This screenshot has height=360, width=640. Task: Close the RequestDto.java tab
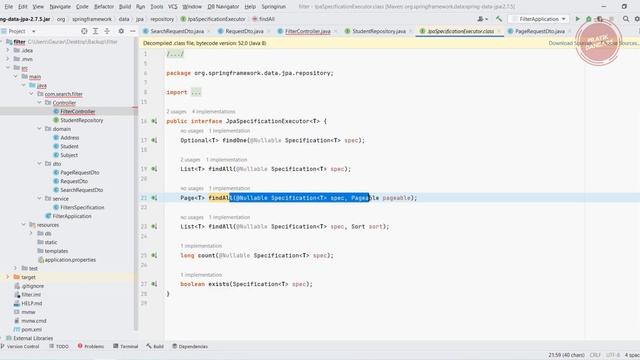coord(269,31)
